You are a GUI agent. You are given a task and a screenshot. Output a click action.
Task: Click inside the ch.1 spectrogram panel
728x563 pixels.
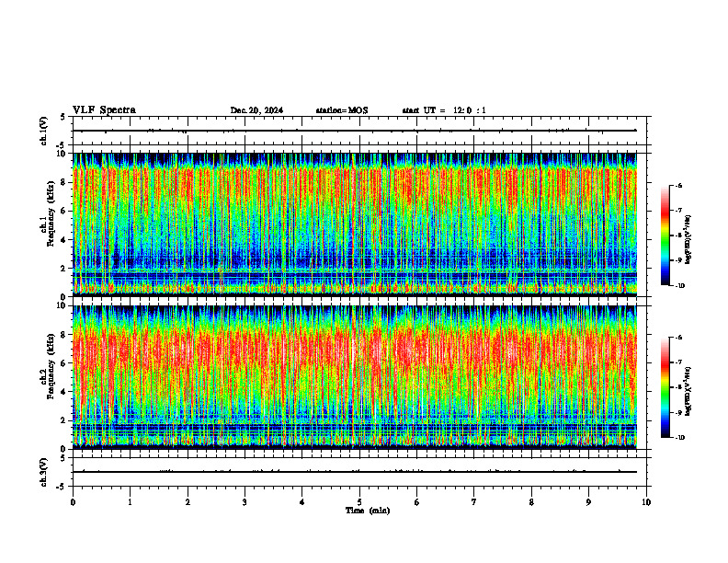[x=355, y=224]
